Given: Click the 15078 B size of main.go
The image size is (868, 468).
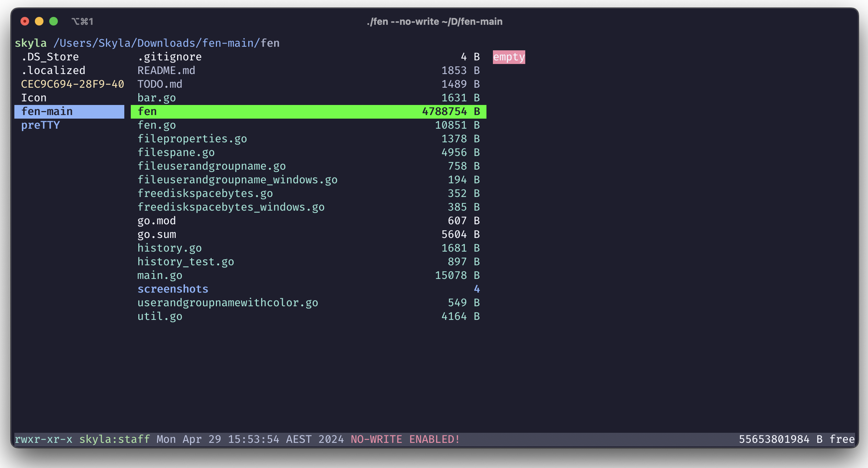Looking at the screenshot, I should click(457, 275).
